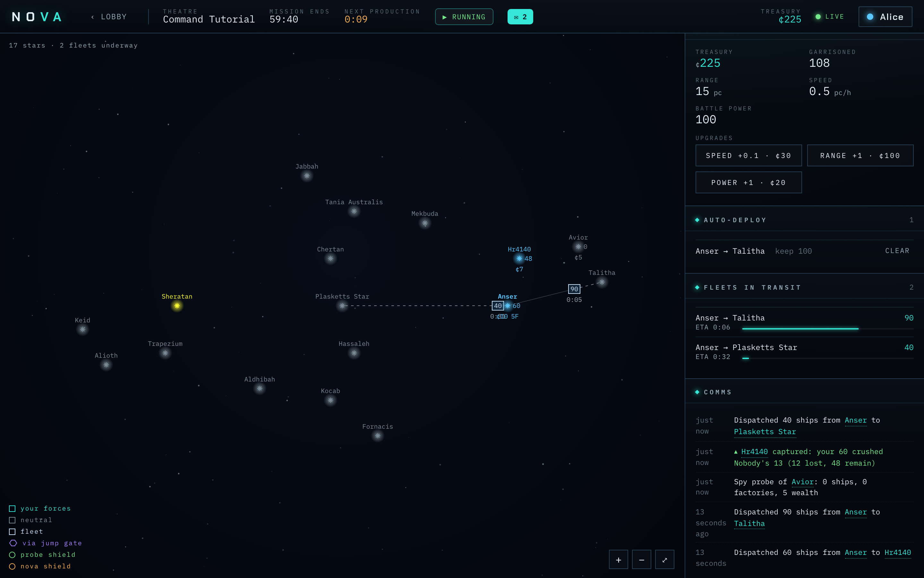Screen dimensions: 924x578
Task: Click the Garrisoned value 108
Action: (819, 63)
